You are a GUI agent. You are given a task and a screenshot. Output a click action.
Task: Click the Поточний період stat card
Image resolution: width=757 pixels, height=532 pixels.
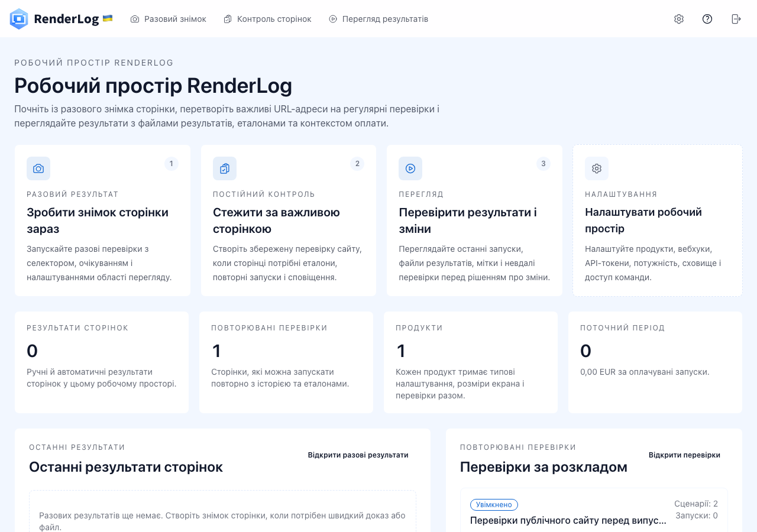[655, 362]
